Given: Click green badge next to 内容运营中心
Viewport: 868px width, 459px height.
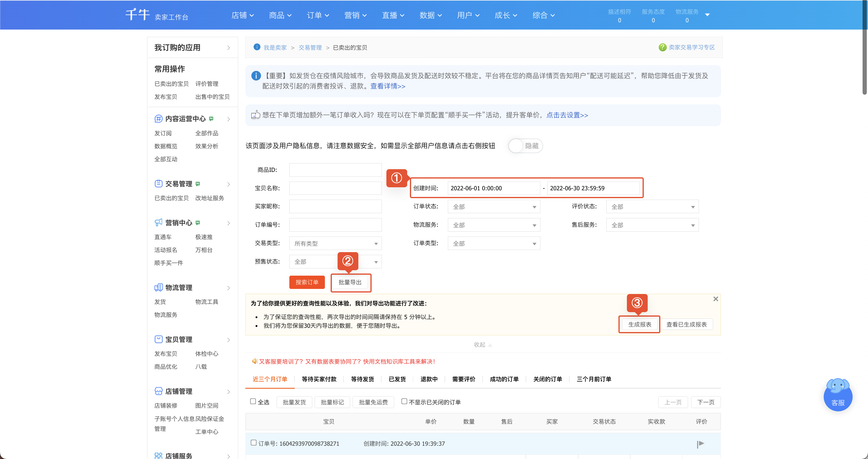Looking at the screenshot, I should [211, 119].
